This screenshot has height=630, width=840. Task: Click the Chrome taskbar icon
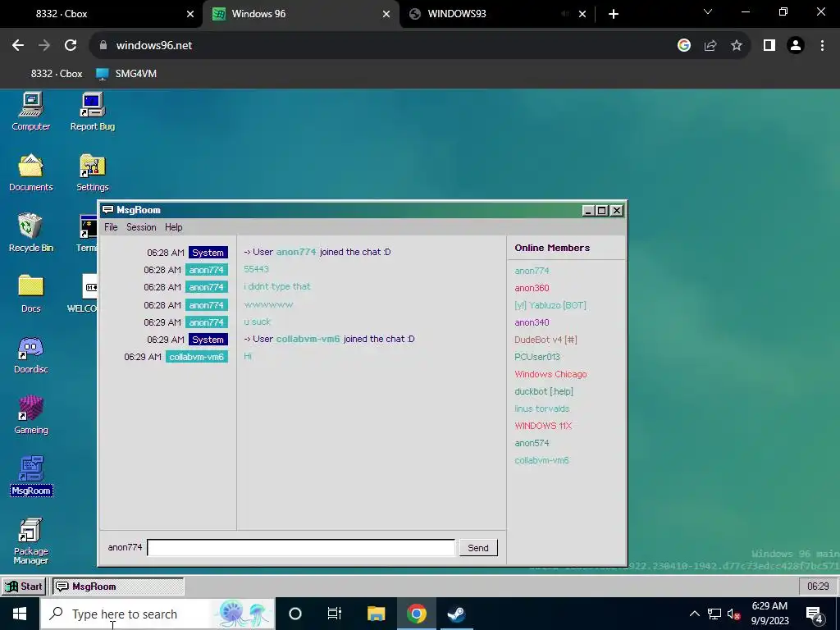tap(416, 614)
